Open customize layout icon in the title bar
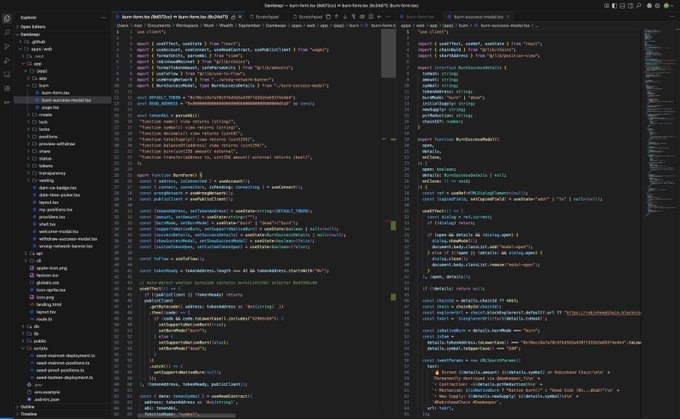The image size is (680, 419). [x=607, y=6]
